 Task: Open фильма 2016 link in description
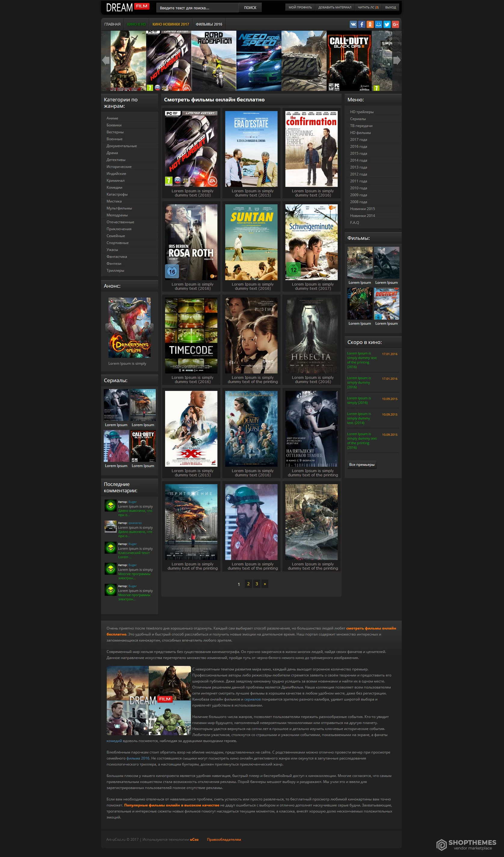point(138,758)
